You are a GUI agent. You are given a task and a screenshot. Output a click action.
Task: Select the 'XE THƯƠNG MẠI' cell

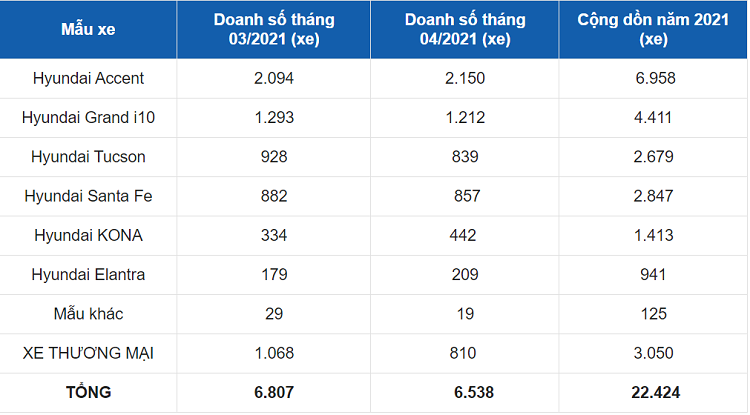88,353
